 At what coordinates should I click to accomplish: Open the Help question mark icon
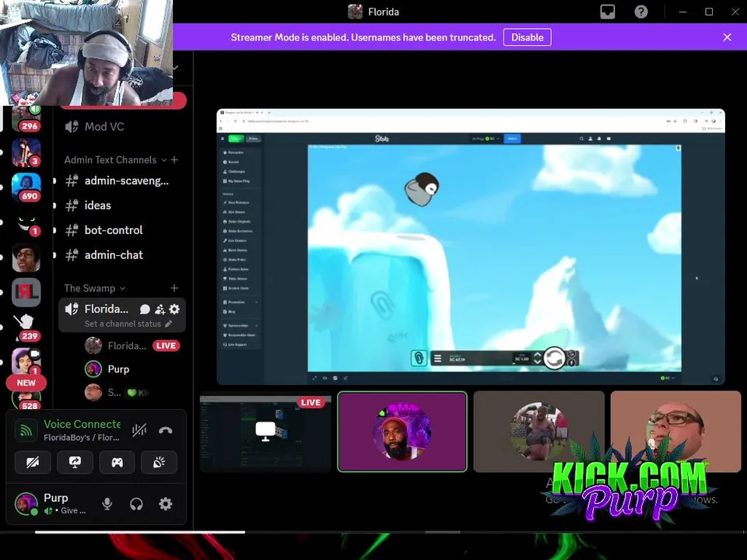click(640, 12)
